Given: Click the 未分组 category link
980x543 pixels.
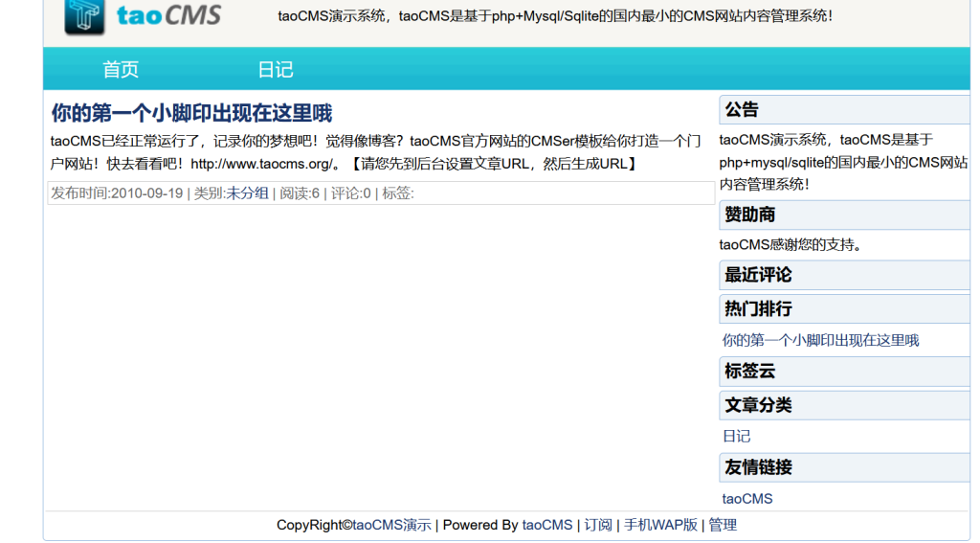Looking at the screenshot, I should (248, 193).
